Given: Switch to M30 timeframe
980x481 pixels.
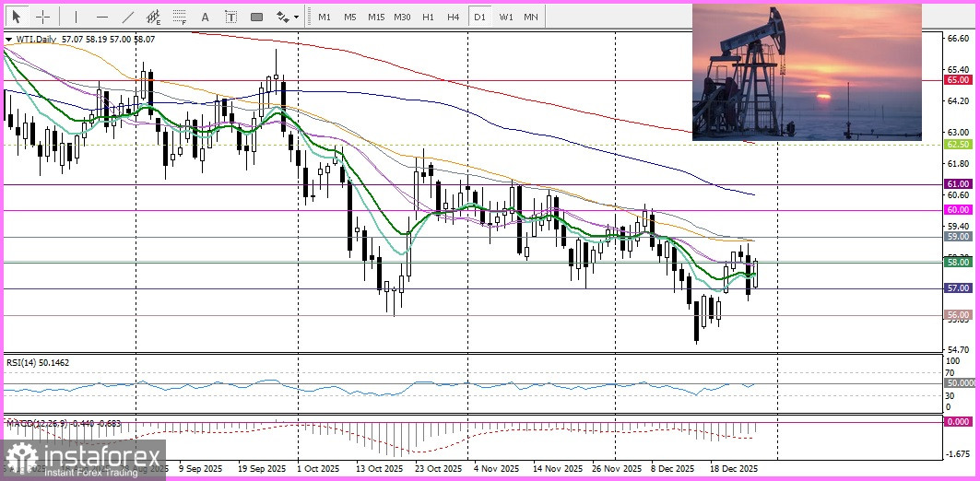Looking at the screenshot, I should pyautogui.click(x=402, y=17).
